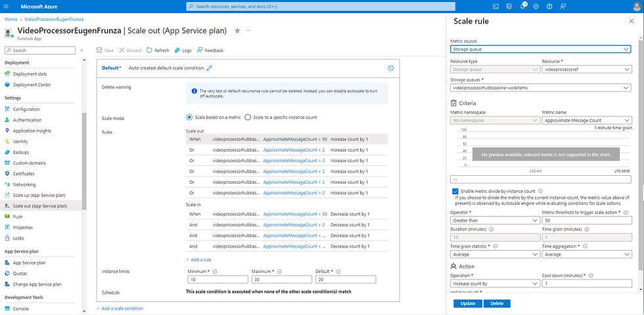Image resolution: width=644 pixels, height=315 pixels.
Task: Pin VideoProcessorEugenFrunza with the star icon
Action: (x=237, y=31)
